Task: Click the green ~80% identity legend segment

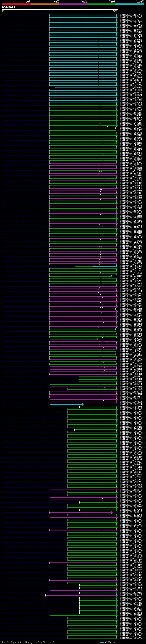Action: click(x=101, y=4)
